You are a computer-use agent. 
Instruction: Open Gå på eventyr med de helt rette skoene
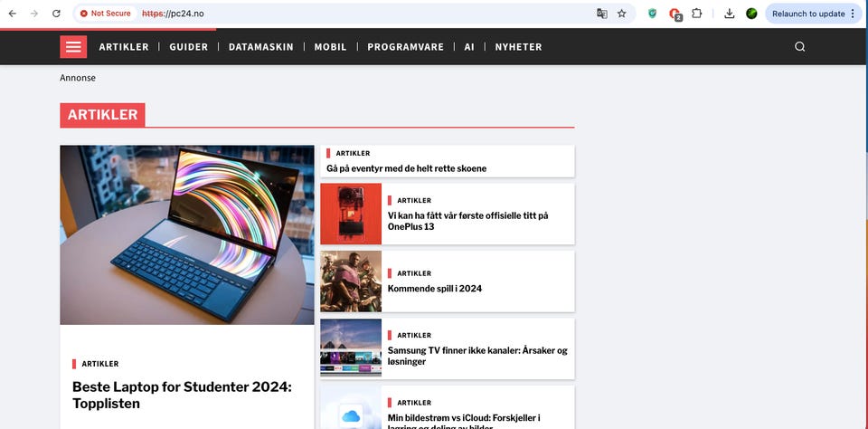[x=406, y=168]
